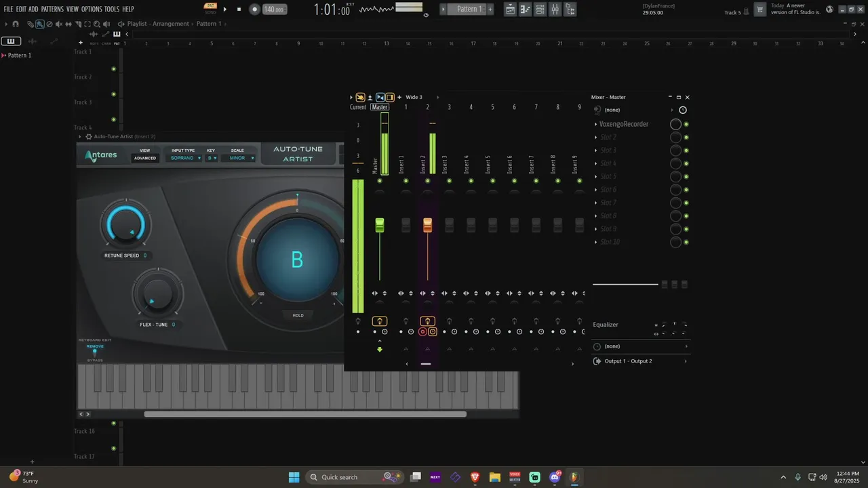Image resolution: width=868 pixels, height=488 pixels.
Task: Open the PATTERNS menu
Action: coord(52,9)
